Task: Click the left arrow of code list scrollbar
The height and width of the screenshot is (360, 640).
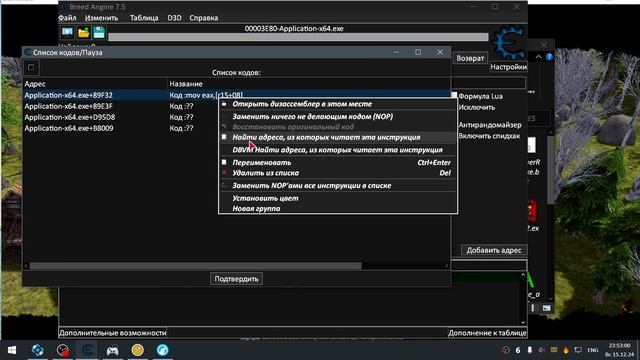Action: (x=27, y=266)
